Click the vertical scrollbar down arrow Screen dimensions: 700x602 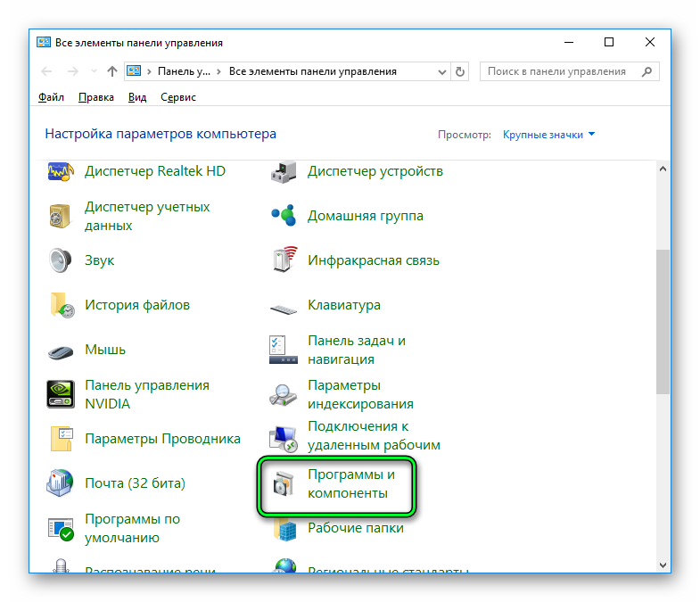point(663,564)
